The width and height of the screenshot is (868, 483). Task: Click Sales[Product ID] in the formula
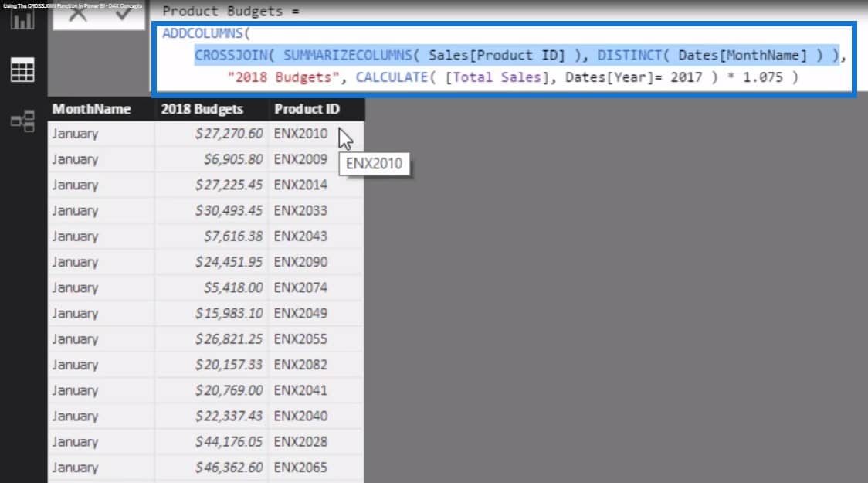click(x=497, y=56)
